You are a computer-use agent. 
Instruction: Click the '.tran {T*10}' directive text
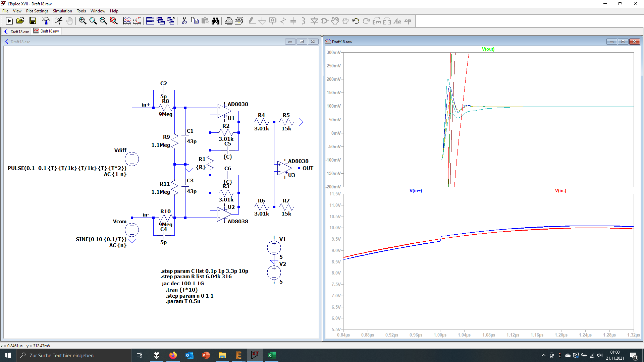[x=182, y=290]
